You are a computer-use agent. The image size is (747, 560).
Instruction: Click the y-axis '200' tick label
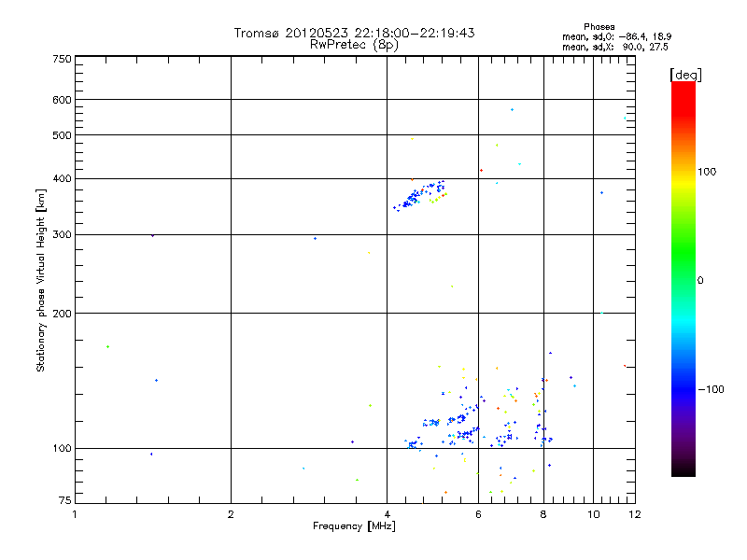click(62, 314)
